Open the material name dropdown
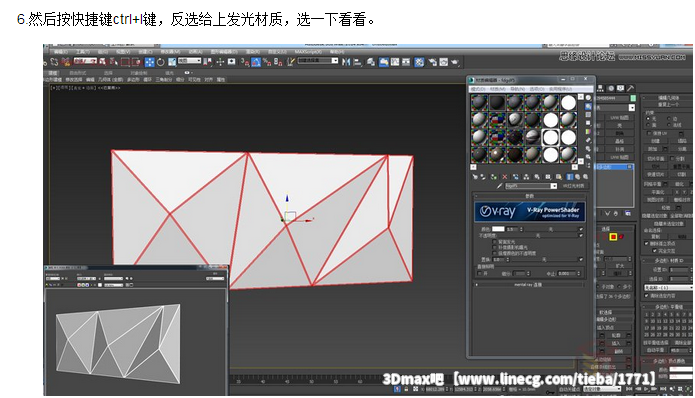Viewport: 695px width, 398px height. 531,186
